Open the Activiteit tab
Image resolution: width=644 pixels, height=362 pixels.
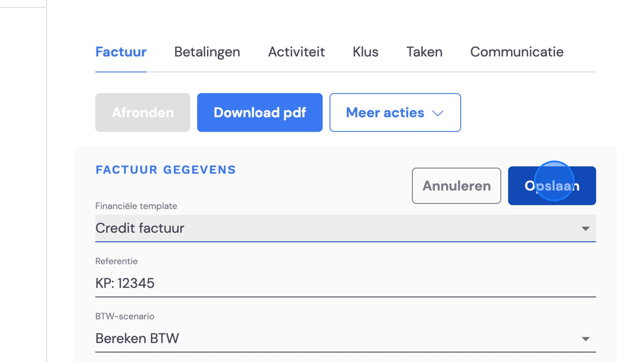296,52
